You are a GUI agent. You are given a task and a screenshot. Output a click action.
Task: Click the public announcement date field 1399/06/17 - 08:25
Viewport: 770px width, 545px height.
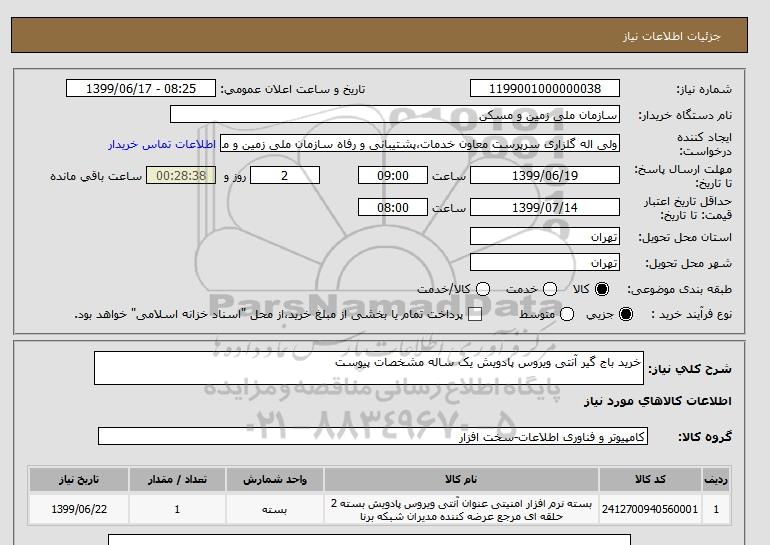coord(141,88)
